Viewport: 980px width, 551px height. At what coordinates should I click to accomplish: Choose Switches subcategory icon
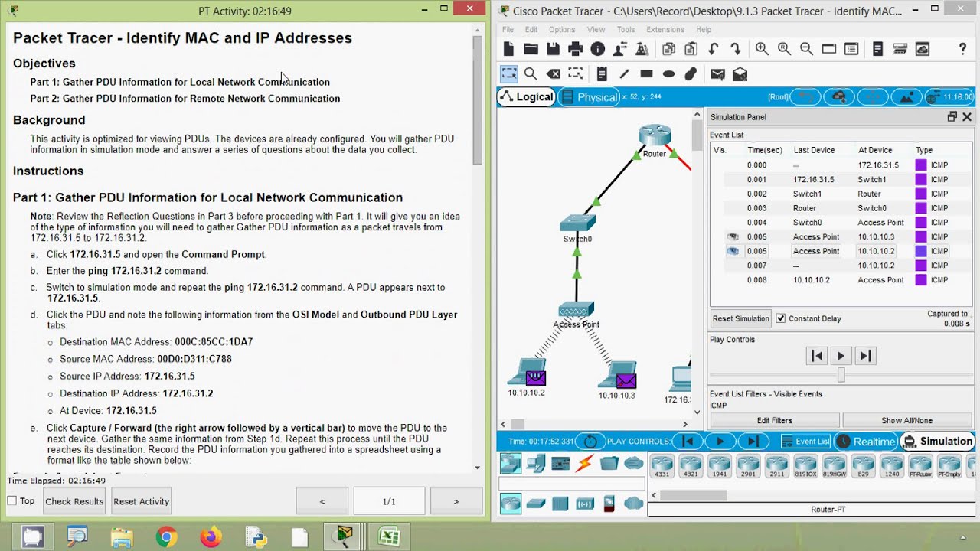point(535,504)
